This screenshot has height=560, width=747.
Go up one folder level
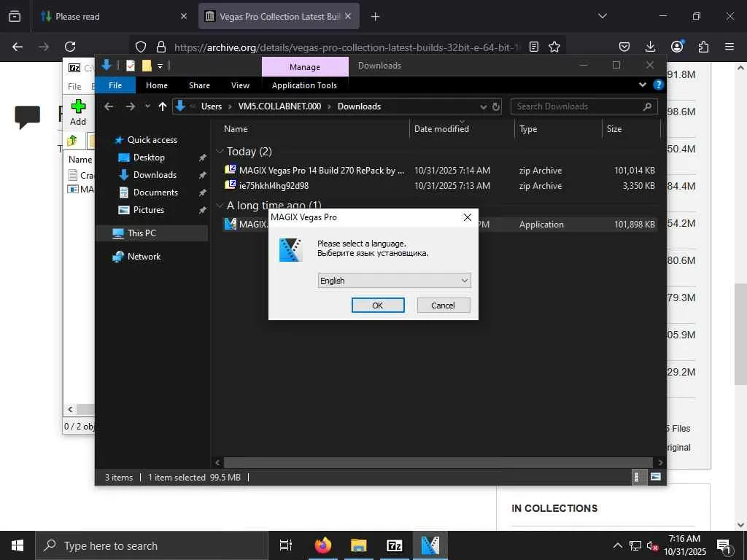coord(163,106)
